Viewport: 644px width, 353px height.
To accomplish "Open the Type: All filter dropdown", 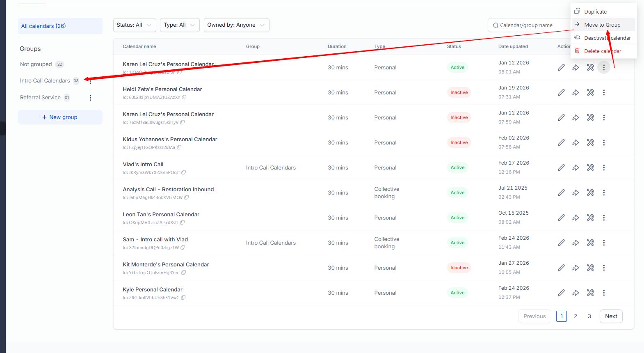I will click(x=180, y=25).
